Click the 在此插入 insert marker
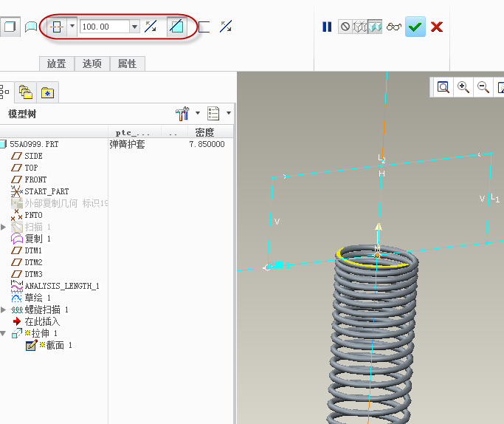This screenshot has width=504, height=424. click(x=42, y=321)
